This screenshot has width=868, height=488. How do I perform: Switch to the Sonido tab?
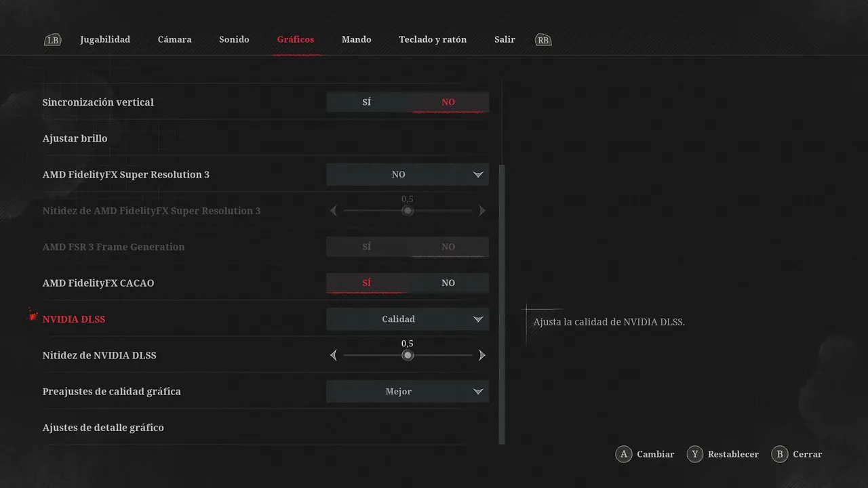pos(234,39)
